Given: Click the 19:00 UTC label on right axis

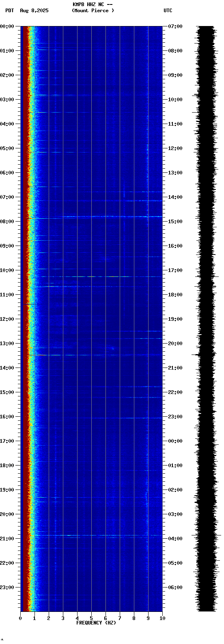Looking at the screenshot, I should pyautogui.click(x=175, y=319).
